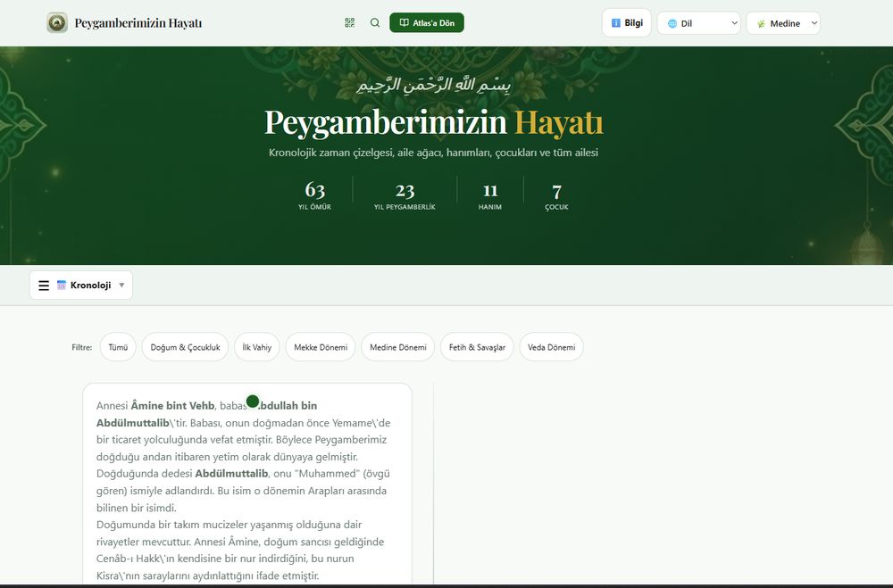Click the search magnifier icon
This screenshot has height=588, width=893.
coord(375,23)
